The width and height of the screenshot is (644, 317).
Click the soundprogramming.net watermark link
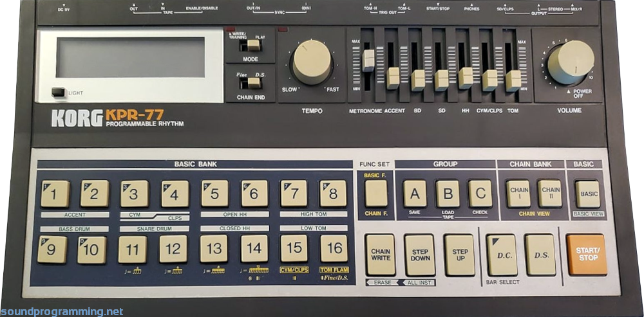(x=62, y=312)
